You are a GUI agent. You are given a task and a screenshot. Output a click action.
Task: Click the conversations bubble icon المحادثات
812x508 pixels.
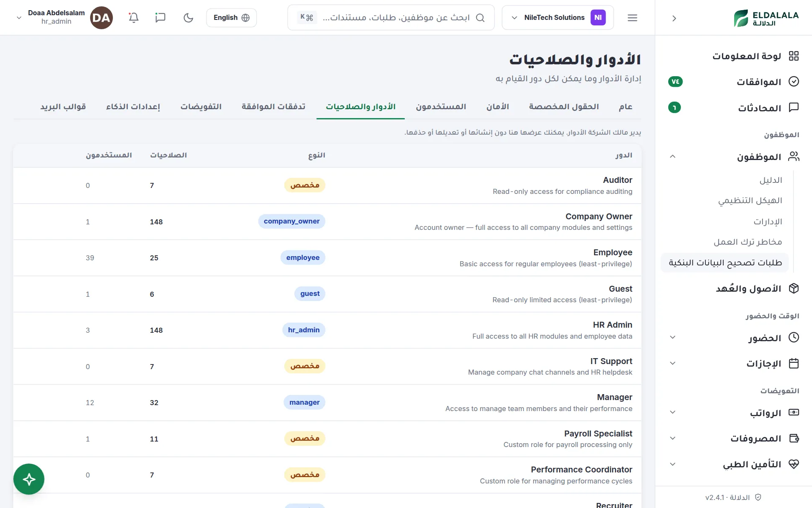(794, 108)
